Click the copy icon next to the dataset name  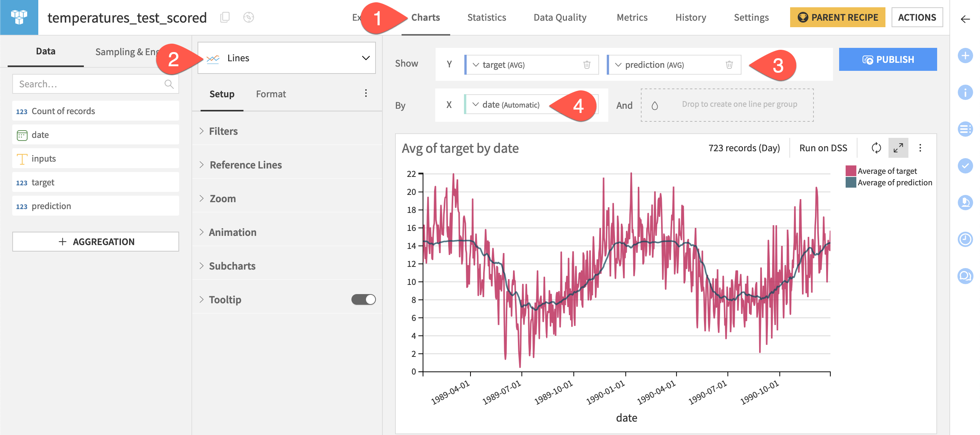click(x=225, y=17)
